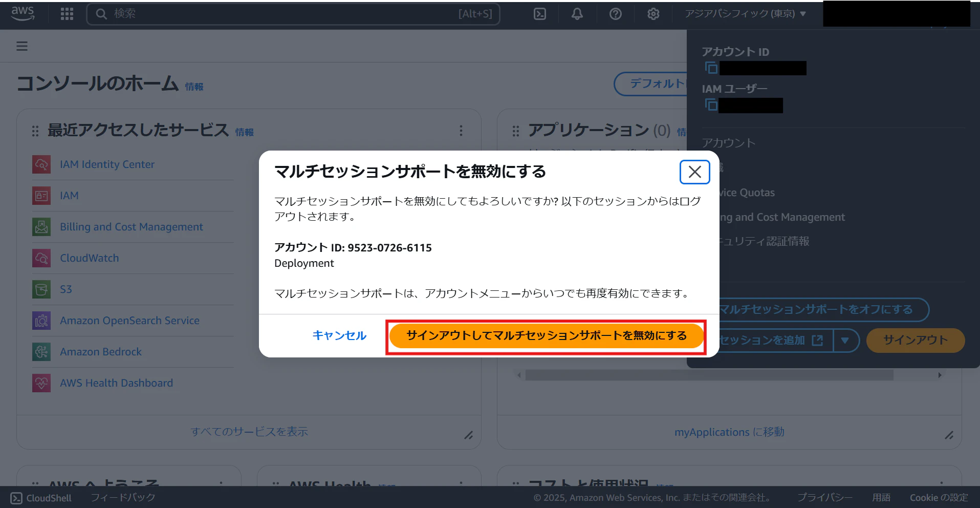The width and height of the screenshot is (980, 508).
Task: Select Billing and Cost Management in account menu
Action: pos(782,217)
